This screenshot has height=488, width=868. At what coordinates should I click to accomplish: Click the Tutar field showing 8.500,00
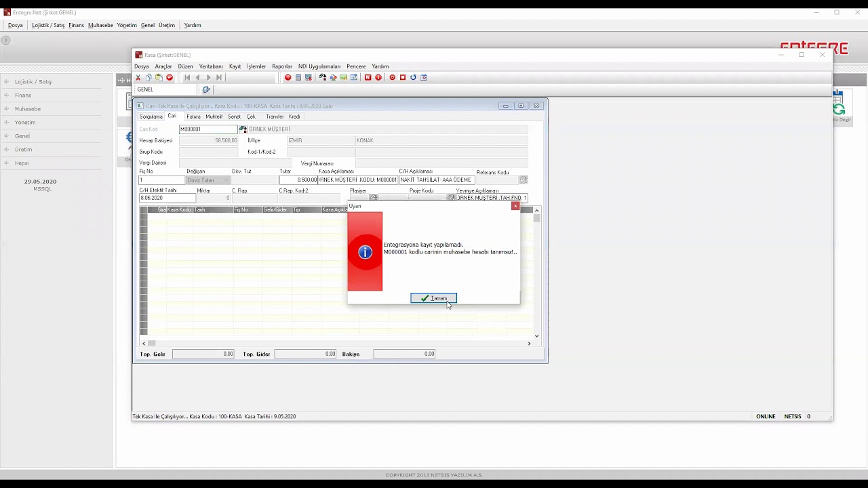point(298,180)
